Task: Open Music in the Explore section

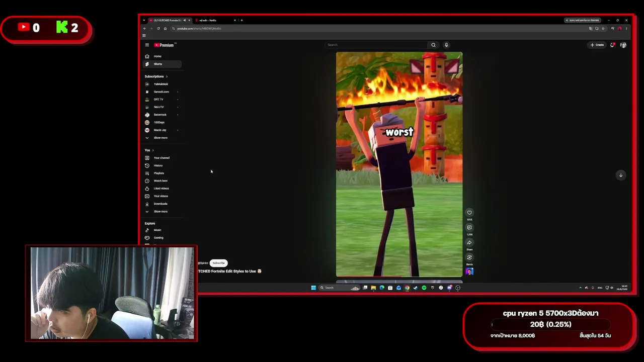Action: point(162,230)
